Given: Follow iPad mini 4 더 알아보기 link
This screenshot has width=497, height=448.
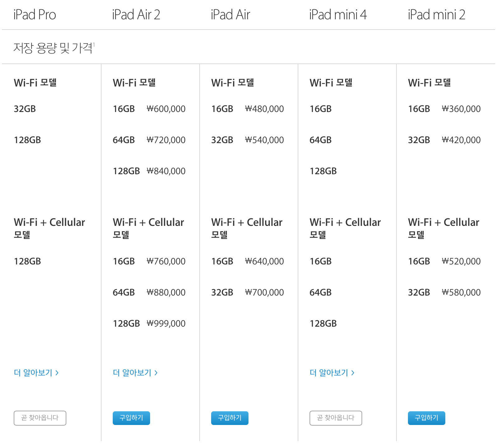Looking at the screenshot, I should tap(332, 373).
